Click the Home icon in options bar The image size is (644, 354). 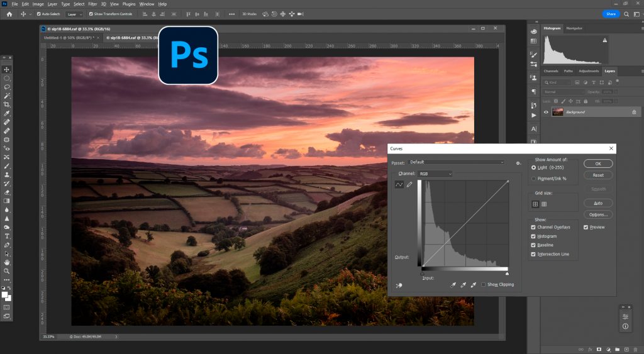(x=9, y=14)
